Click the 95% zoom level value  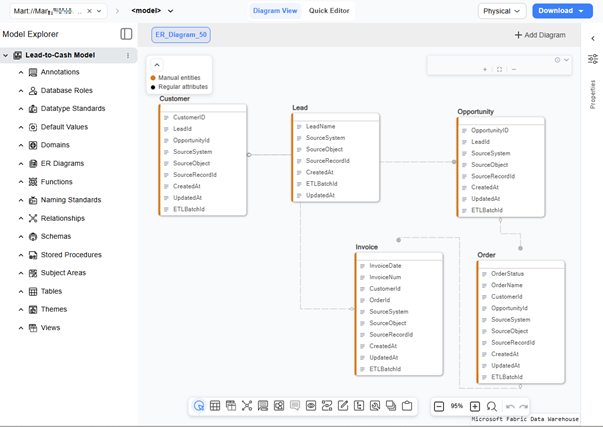(457, 406)
